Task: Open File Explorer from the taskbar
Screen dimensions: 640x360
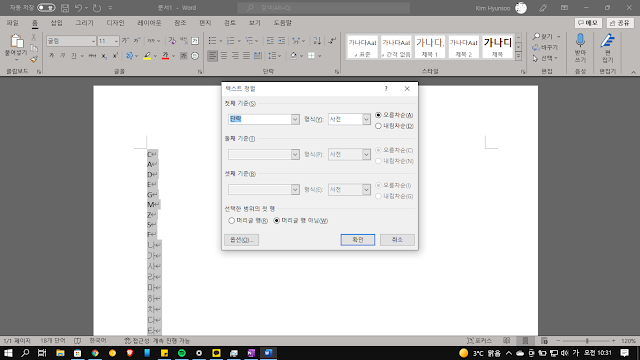Action: [x=60, y=353]
